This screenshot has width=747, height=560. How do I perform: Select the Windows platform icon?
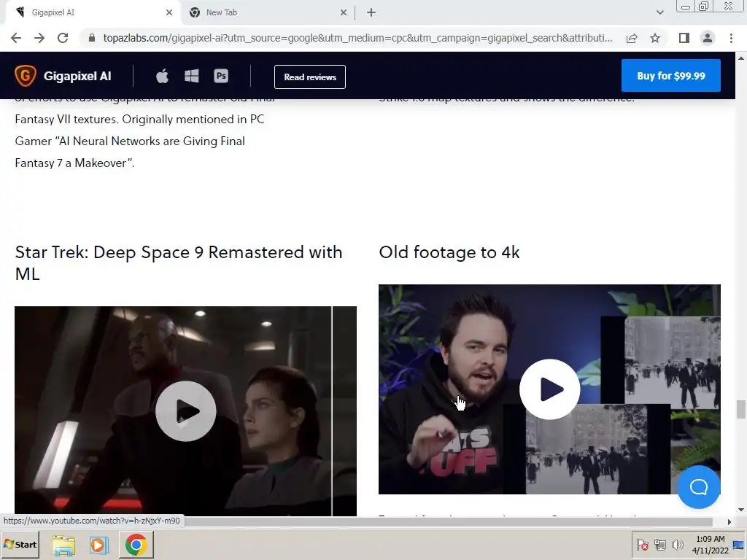(x=192, y=76)
